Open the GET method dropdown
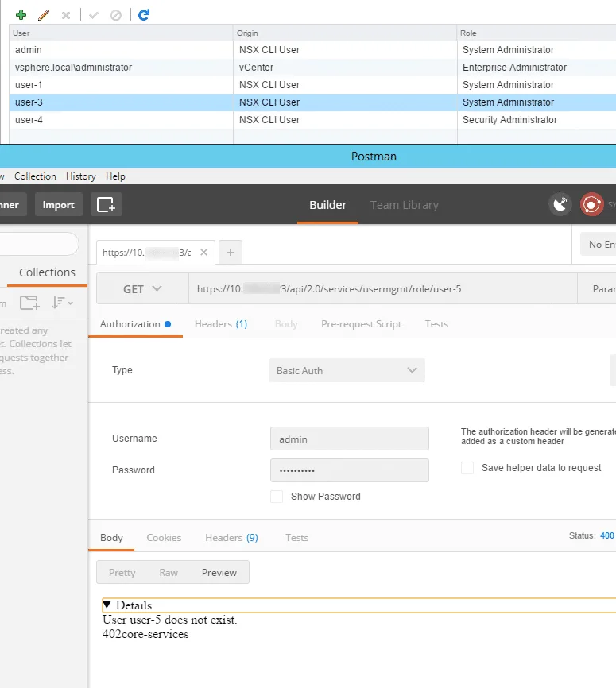The height and width of the screenshot is (688, 616). (142, 289)
